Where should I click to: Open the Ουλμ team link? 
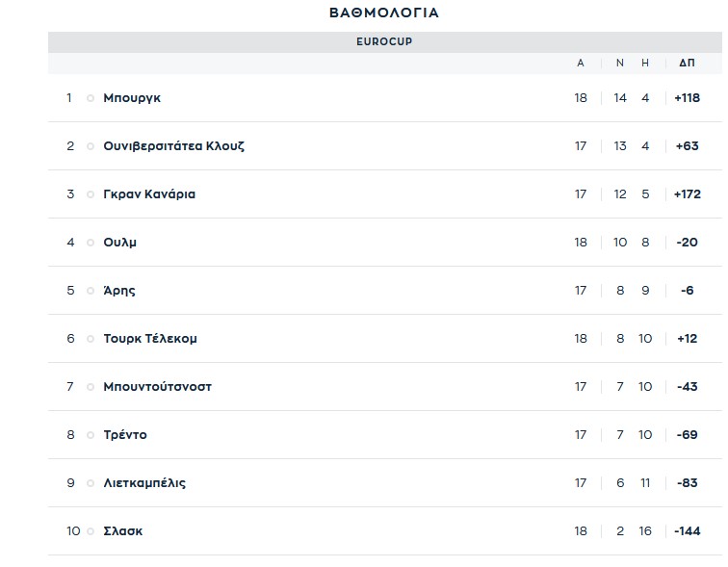click(x=120, y=243)
